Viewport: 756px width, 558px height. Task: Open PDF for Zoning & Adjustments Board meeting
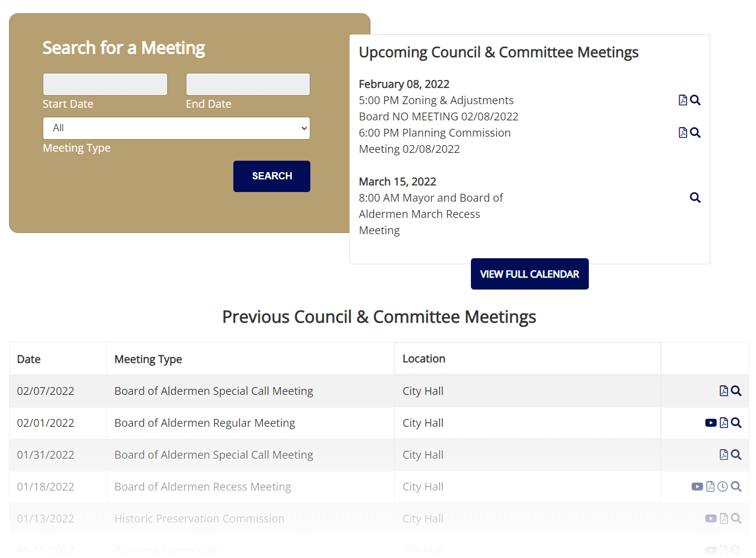683,101
